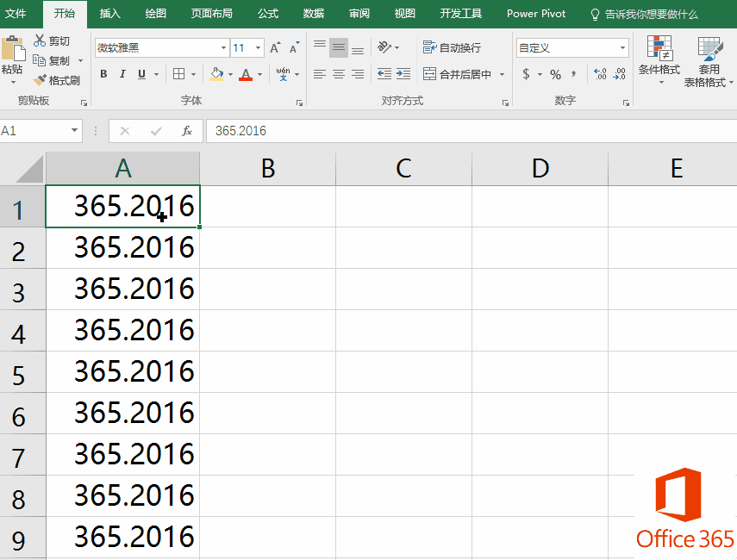Open the font size dropdown list

[x=258, y=48]
